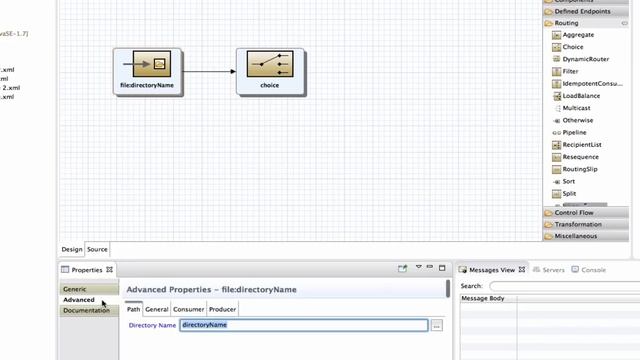Close the Properties view tab

(x=109, y=270)
